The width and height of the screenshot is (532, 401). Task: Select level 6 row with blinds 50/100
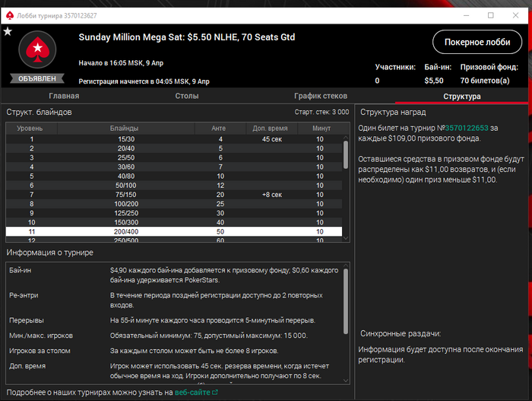click(x=174, y=185)
